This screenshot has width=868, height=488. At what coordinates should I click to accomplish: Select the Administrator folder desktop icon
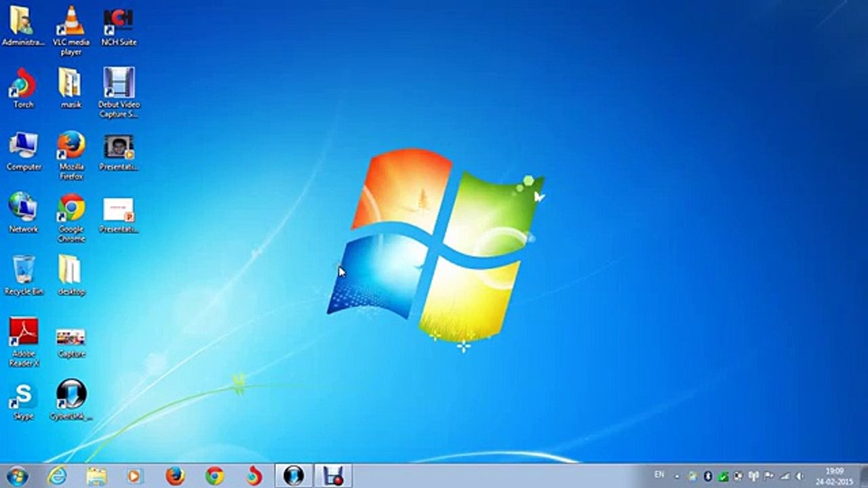[23, 26]
